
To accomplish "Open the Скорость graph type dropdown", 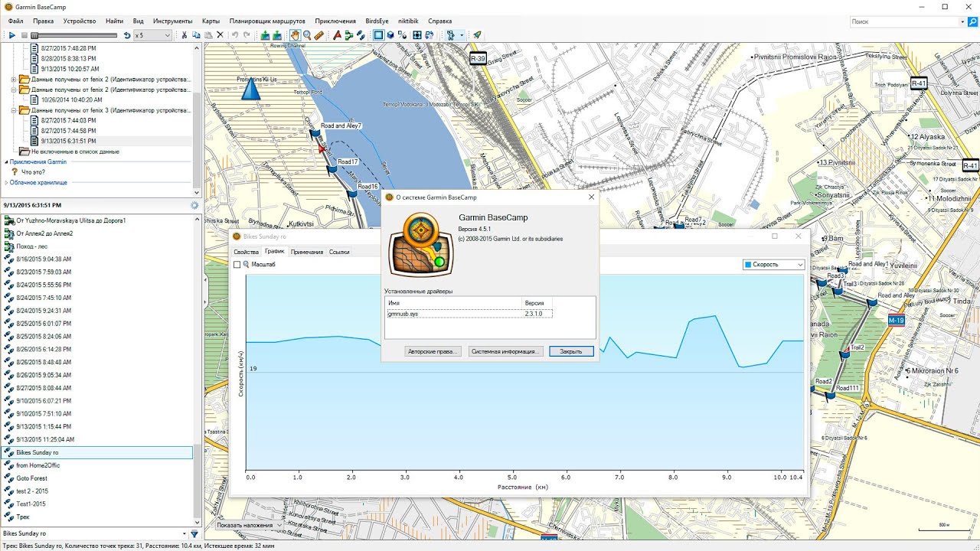I will coord(774,265).
